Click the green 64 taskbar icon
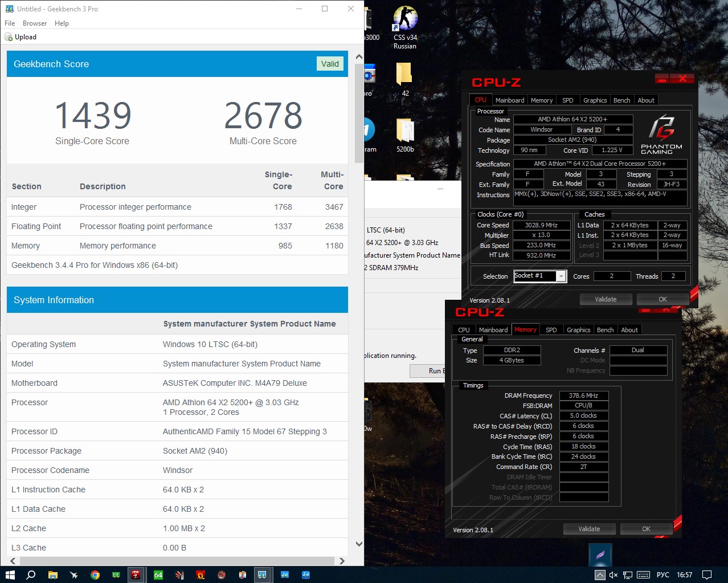 coord(158,574)
